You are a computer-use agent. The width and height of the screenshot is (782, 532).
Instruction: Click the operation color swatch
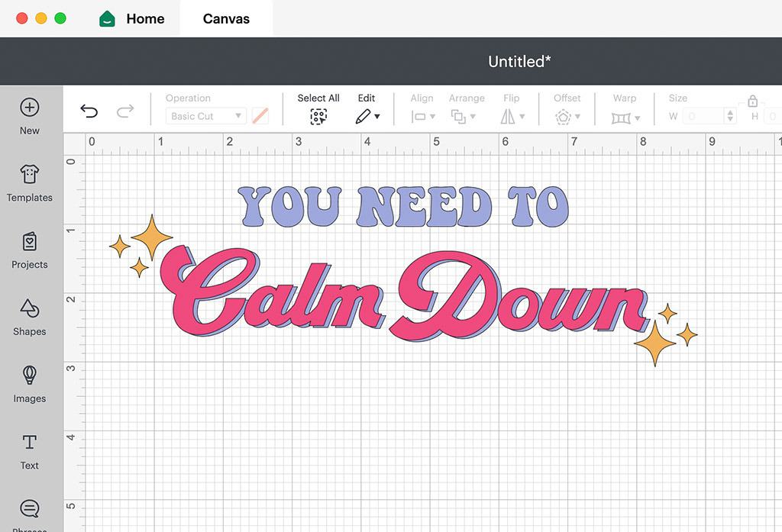click(260, 116)
